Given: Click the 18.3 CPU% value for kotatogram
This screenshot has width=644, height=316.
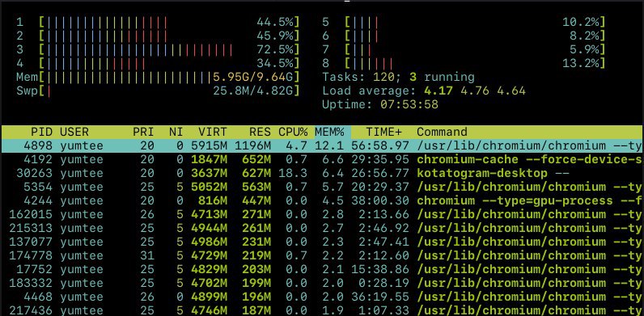Looking at the screenshot, I should point(293,173).
